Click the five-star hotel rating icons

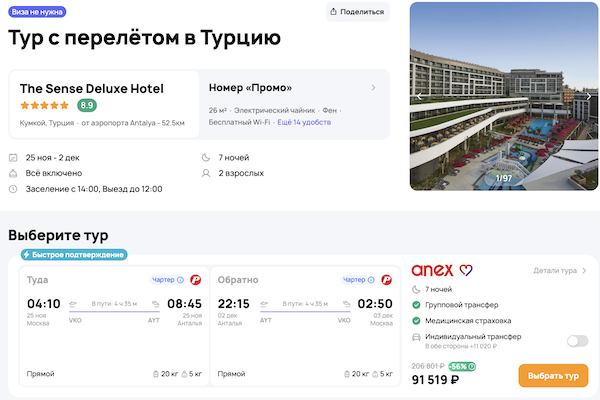(45, 105)
